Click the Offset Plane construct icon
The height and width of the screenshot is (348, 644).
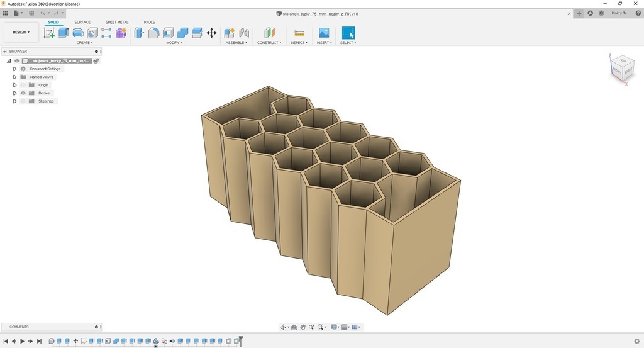(269, 33)
